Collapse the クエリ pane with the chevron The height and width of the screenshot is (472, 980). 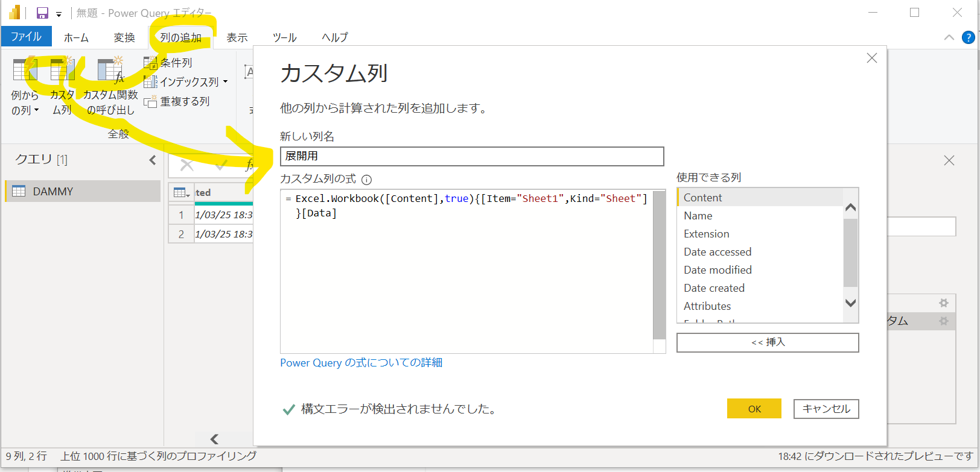(153, 160)
